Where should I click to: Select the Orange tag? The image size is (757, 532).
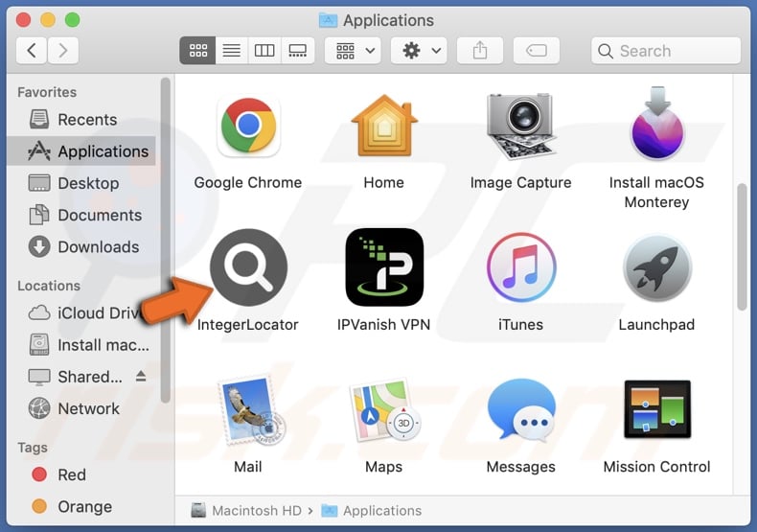coord(81,506)
